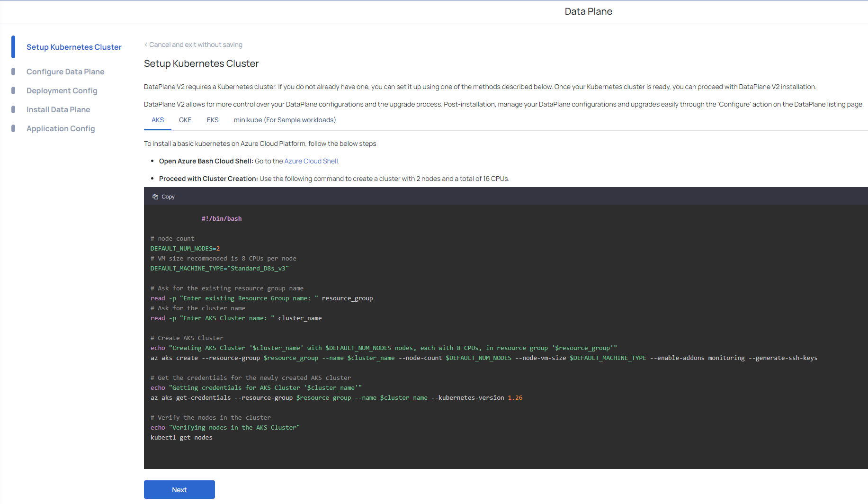Click the '# Verify the nodes in the cluster' comment
Viewport: 868px width, 504px height.
[x=211, y=417]
